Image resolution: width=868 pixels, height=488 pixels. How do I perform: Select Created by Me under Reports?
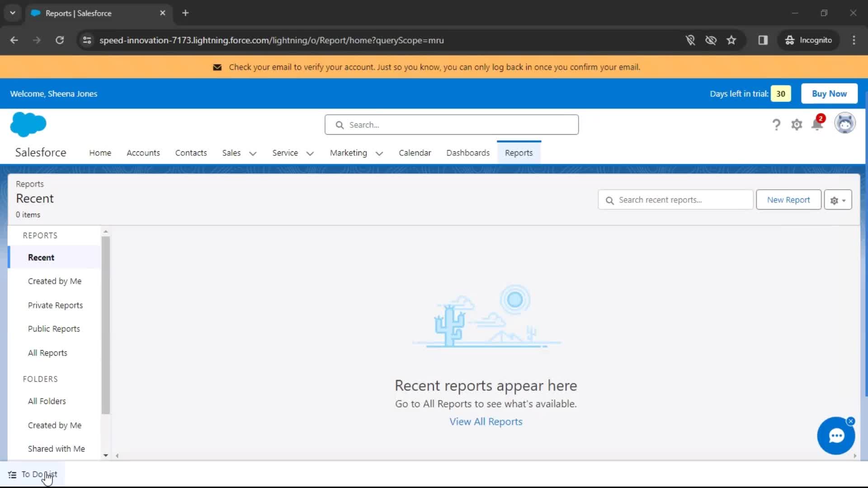(54, 281)
